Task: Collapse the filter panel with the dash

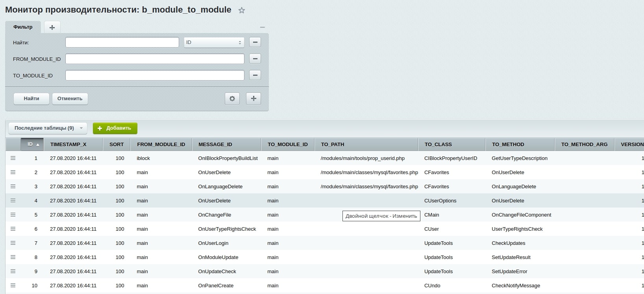Action: pyautogui.click(x=263, y=27)
